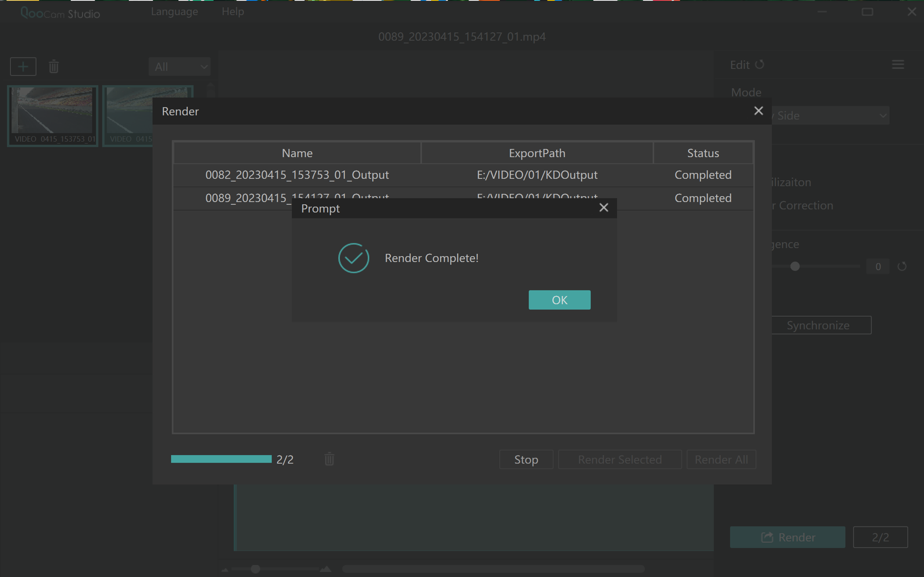Delete media using the top-left trash icon
This screenshot has width=924, height=577.
point(54,66)
